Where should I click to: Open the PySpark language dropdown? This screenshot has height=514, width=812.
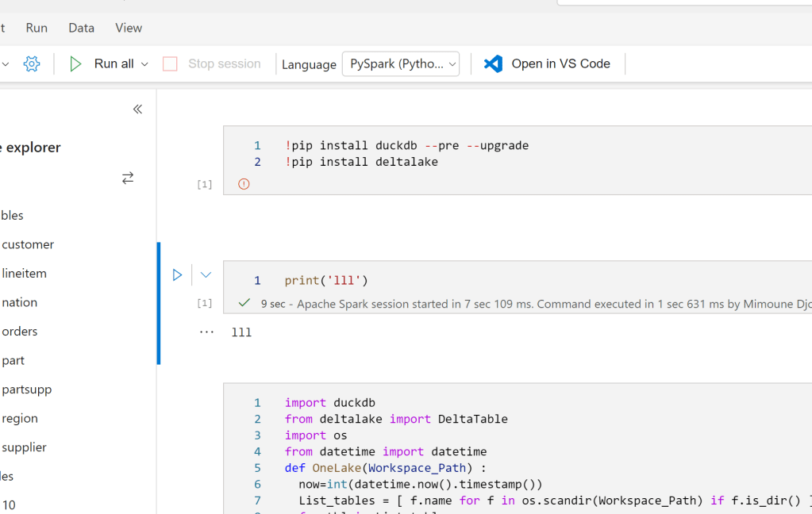pyautogui.click(x=401, y=64)
